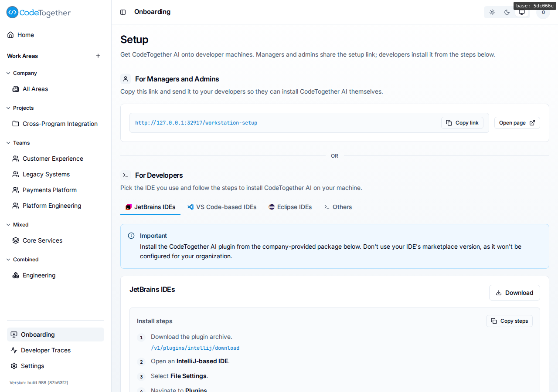Switch to light theme sun icon

[x=492, y=12]
